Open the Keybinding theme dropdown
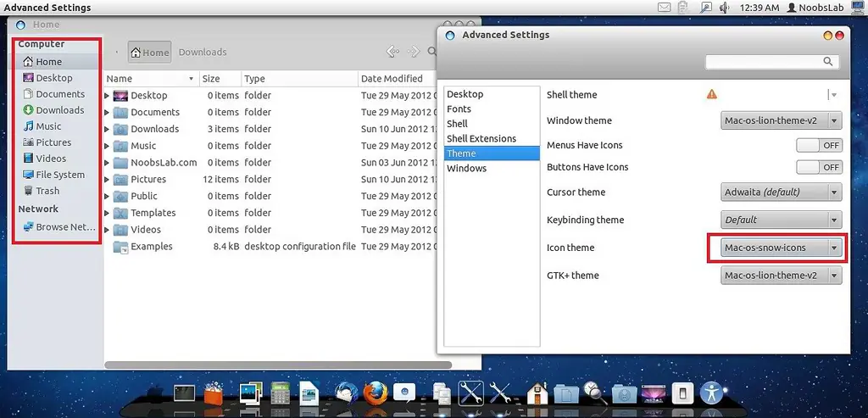The height and width of the screenshot is (418, 868). pos(781,220)
